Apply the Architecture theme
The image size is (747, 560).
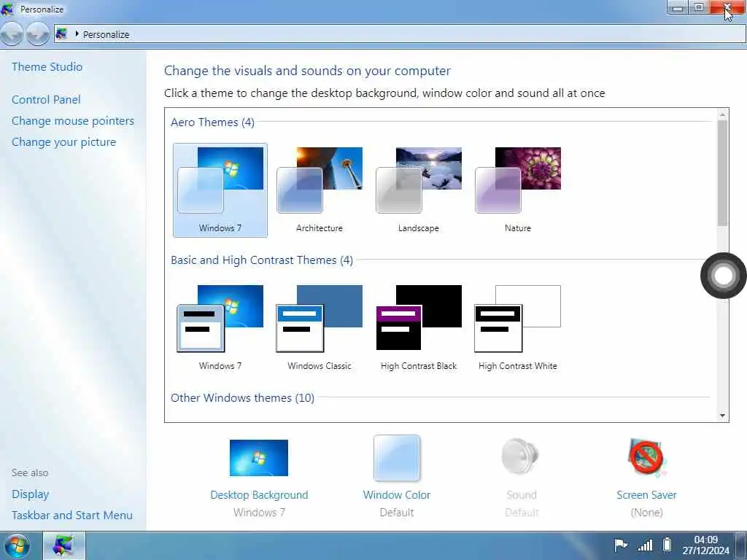pos(320,190)
